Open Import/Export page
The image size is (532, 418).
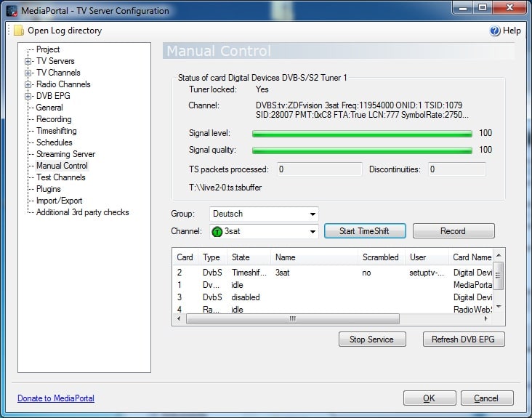60,201
